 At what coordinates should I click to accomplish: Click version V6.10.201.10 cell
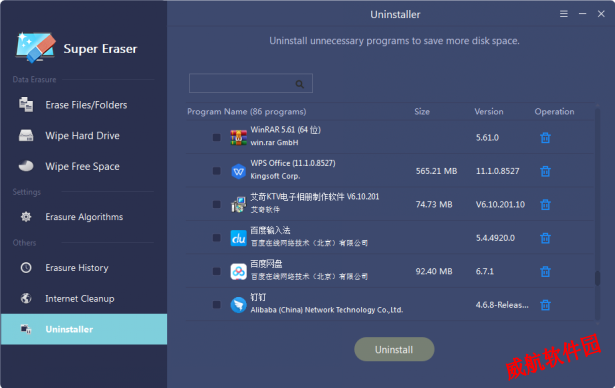click(500, 204)
